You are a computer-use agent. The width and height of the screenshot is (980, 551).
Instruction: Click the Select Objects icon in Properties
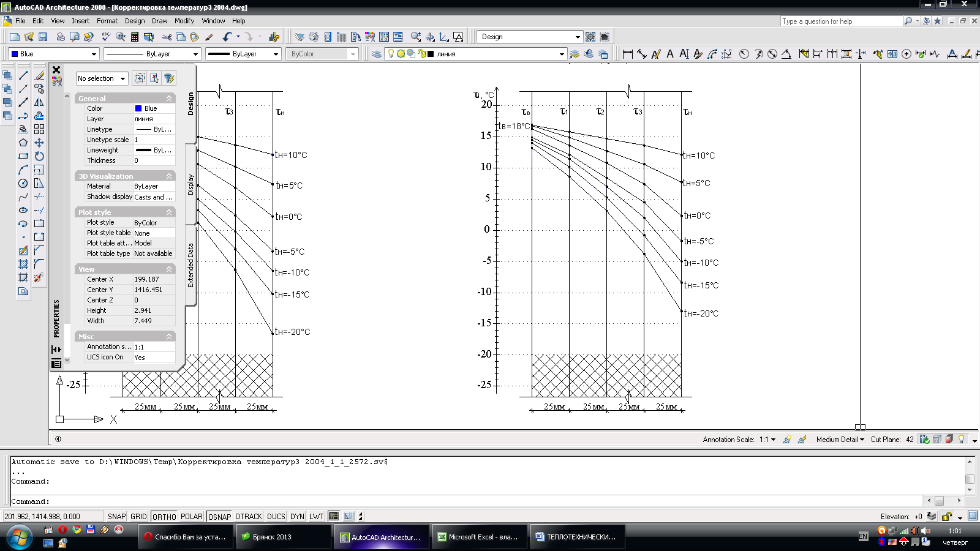(154, 78)
